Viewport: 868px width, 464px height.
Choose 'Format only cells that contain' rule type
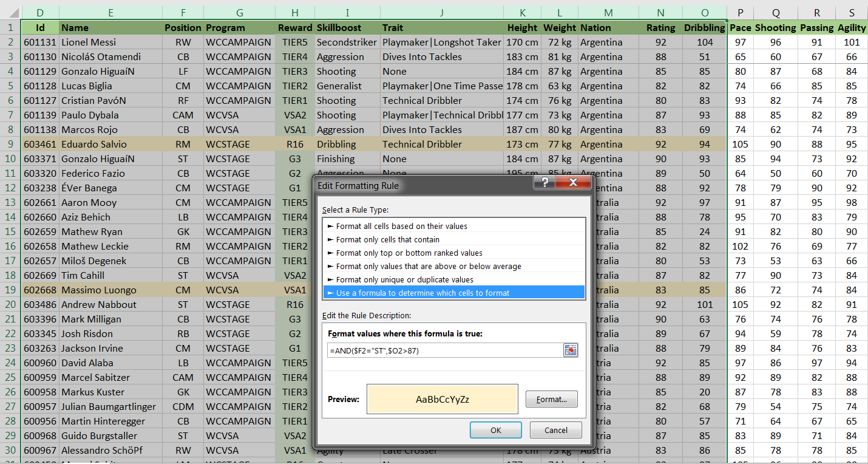[x=387, y=239]
